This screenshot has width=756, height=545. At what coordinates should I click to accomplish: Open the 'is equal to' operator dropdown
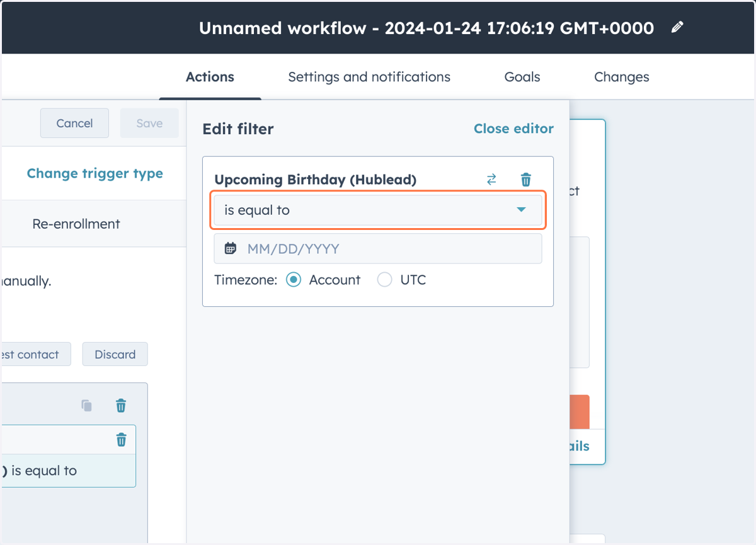[x=378, y=210]
